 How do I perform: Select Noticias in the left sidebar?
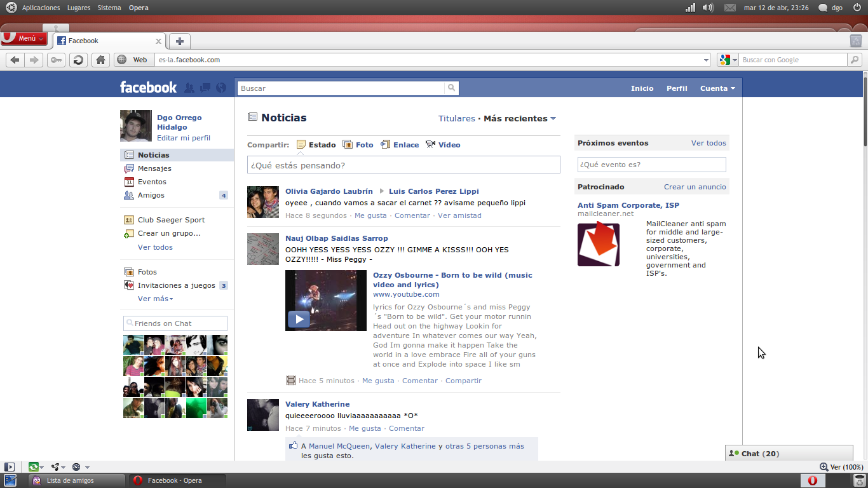tap(177, 155)
